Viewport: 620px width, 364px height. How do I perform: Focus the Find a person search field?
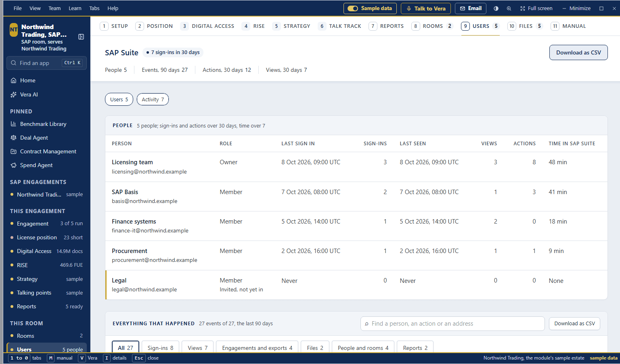point(452,324)
